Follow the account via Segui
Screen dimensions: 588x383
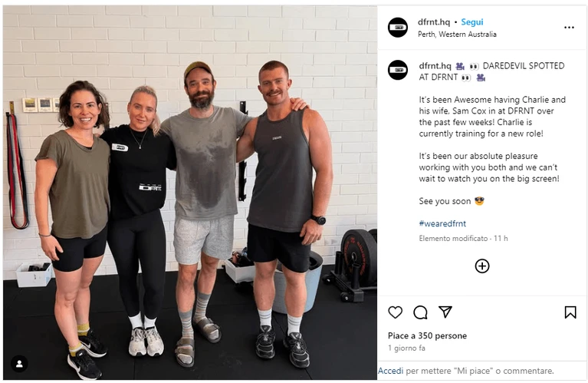(x=471, y=22)
